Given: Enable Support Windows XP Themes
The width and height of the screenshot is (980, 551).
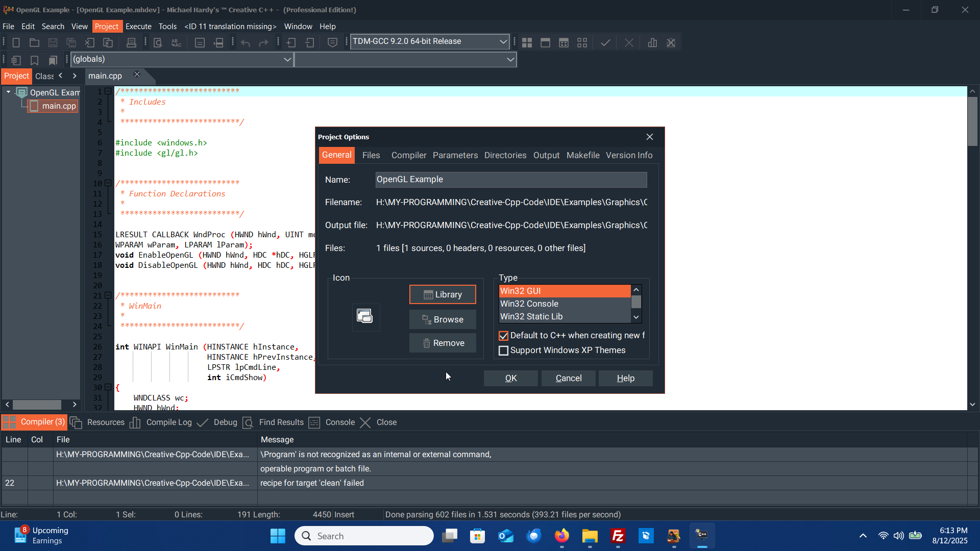Looking at the screenshot, I should pyautogui.click(x=504, y=350).
